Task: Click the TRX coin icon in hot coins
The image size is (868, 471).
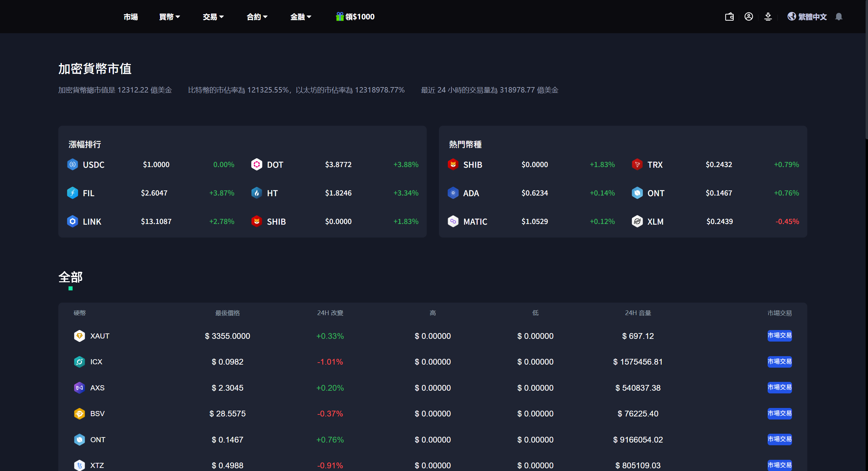Action: (637, 165)
